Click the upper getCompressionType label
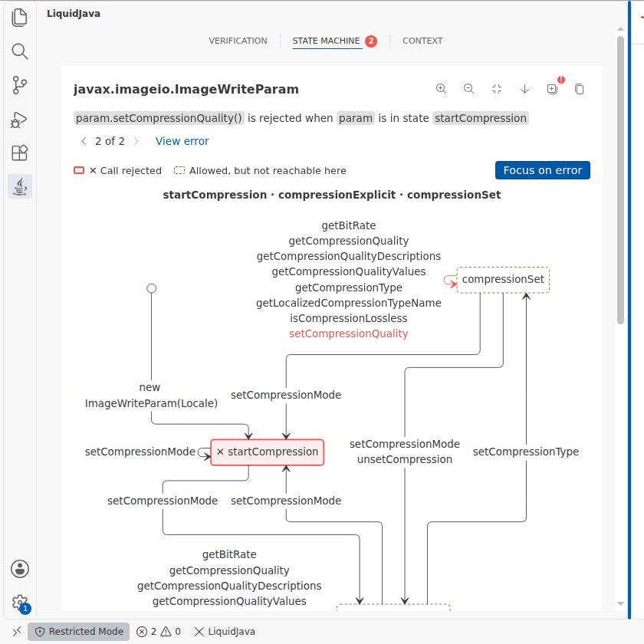This screenshot has height=644, width=644. pos(348,287)
